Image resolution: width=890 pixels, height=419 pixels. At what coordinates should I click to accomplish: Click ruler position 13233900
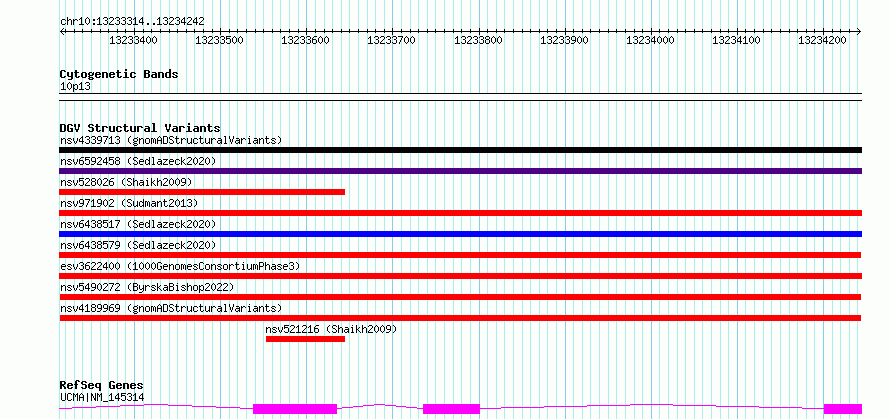pos(565,40)
